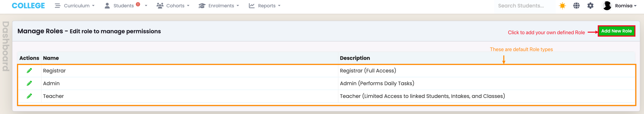Open the vertical Dashboard side tab
This screenshot has height=114, width=644.
click(x=6, y=46)
